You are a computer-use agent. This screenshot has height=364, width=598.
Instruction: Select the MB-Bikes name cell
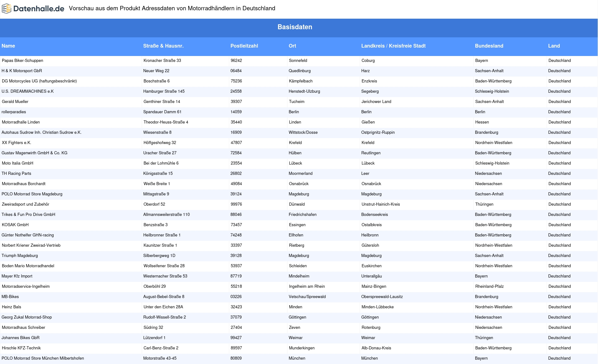tap(10, 297)
